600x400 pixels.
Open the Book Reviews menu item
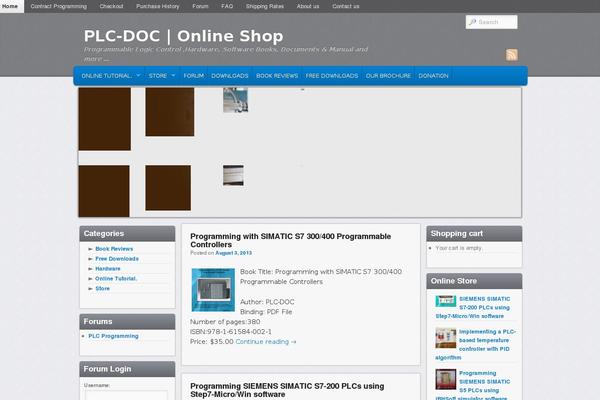(x=277, y=76)
